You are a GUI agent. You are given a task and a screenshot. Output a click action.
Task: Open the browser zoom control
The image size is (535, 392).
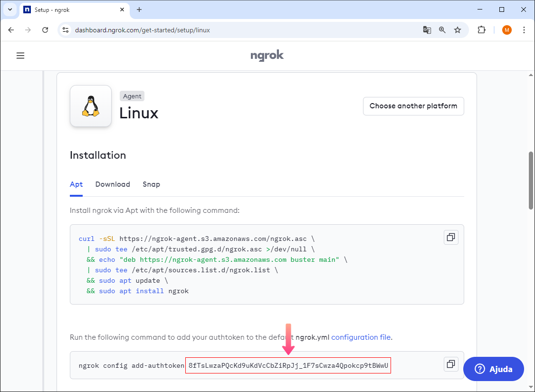[442, 30]
